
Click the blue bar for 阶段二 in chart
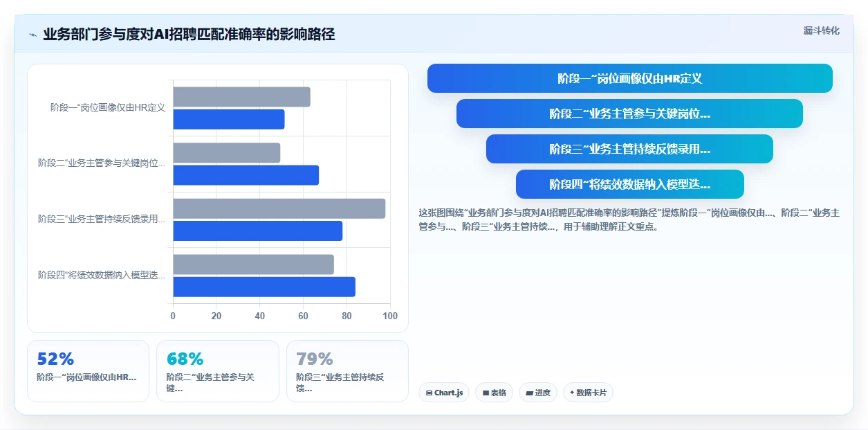246,175
